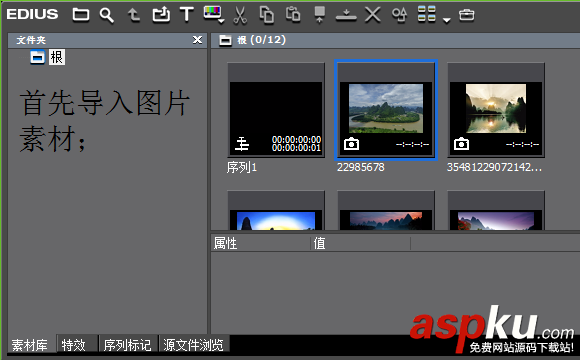Click the 根 (0/12) path header text
Image resolution: width=580 pixels, height=360 pixels.
[x=261, y=40]
